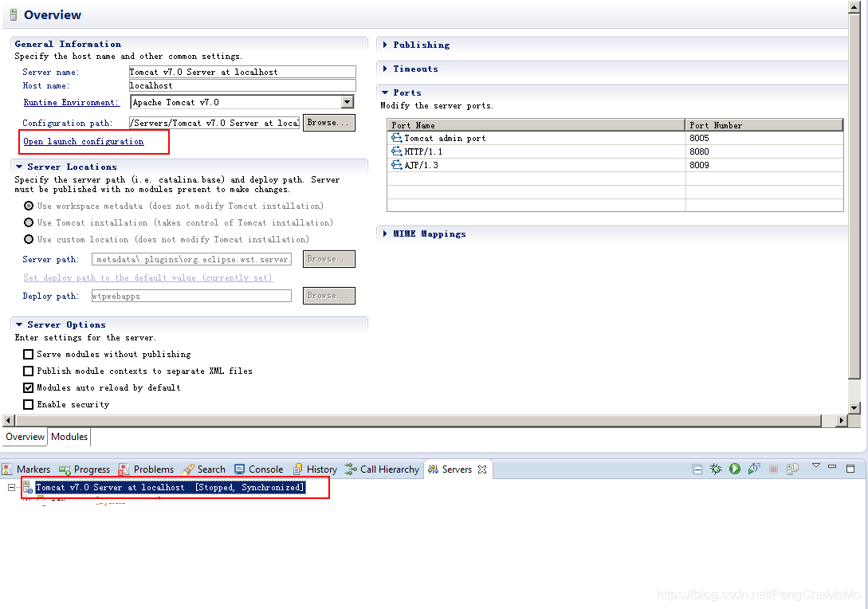Image resolution: width=868 pixels, height=609 pixels.
Task: Click the Tomcat server icon in Servers view
Action: point(27,487)
